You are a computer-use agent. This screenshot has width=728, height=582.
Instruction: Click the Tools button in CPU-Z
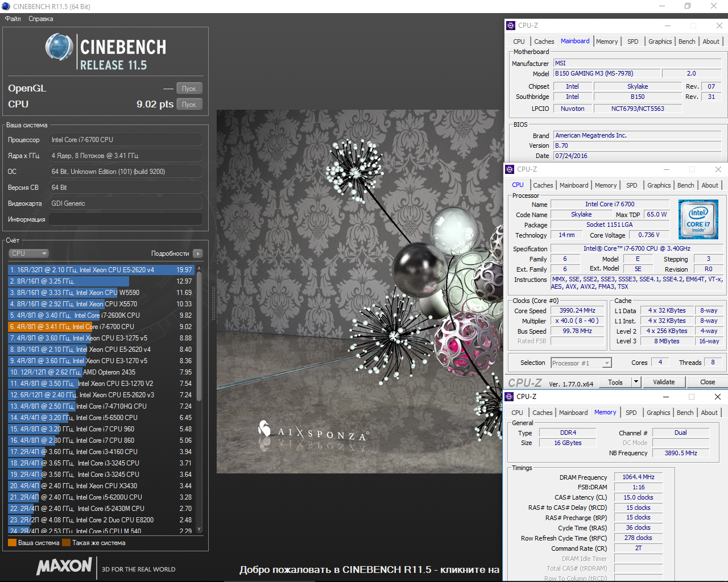(x=615, y=383)
